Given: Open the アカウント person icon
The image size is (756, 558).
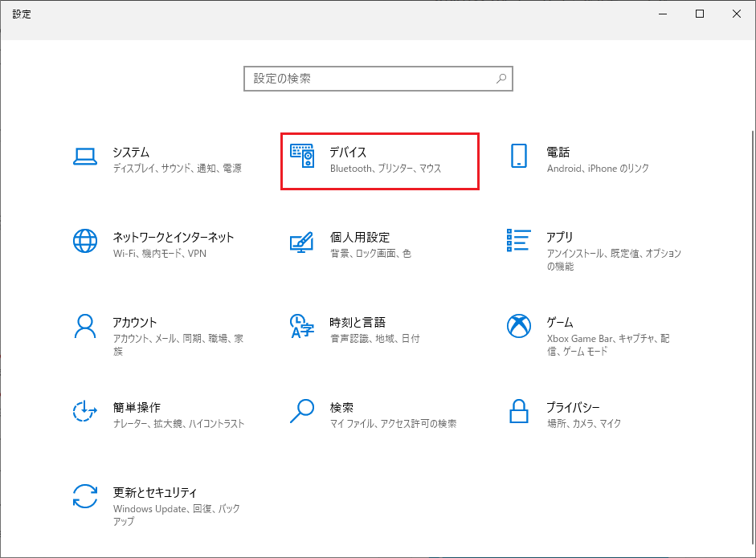Looking at the screenshot, I should pyautogui.click(x=85, y=326).
